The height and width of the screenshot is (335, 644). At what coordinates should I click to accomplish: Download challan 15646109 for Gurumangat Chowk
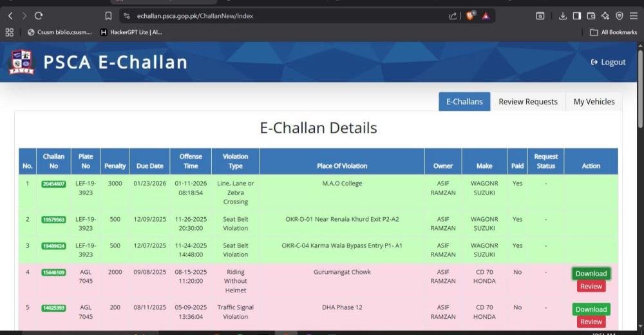point(591,274)
